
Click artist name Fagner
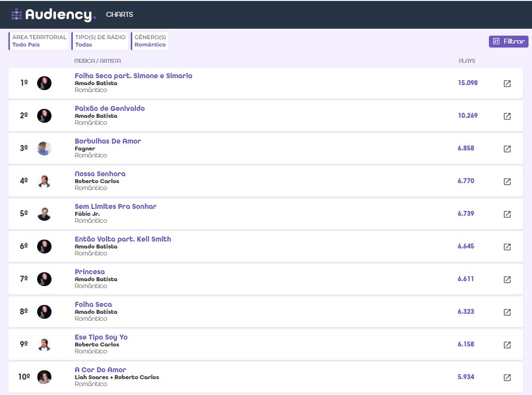click(85, 148)
